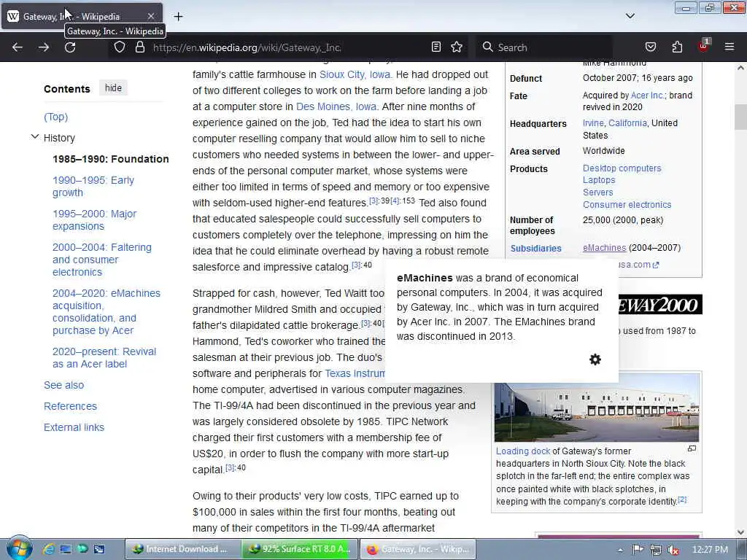Image resolution: width=747 pixels, height=560 pixels.
Task: Open Action Center flag icon
Action: pyautogui.click(x=638, y=550)
